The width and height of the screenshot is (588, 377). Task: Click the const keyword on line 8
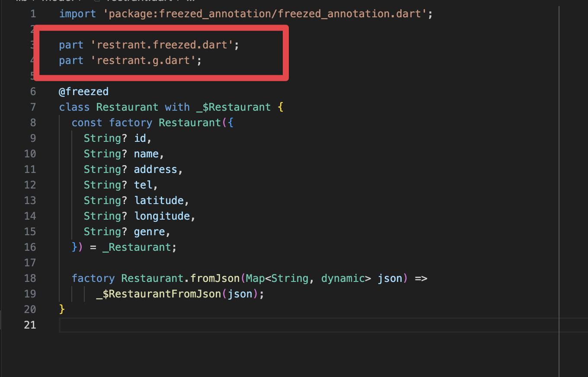(x=87, y=123)
